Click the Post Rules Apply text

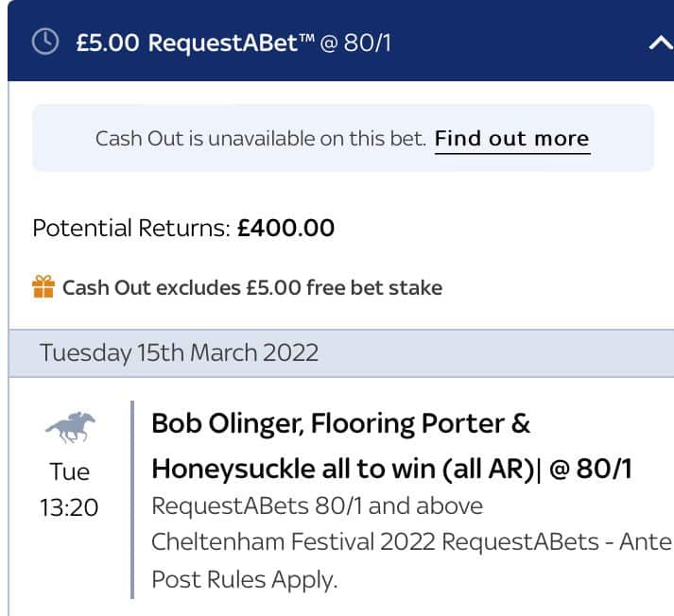pyautogui.click(x=244, y=579)
